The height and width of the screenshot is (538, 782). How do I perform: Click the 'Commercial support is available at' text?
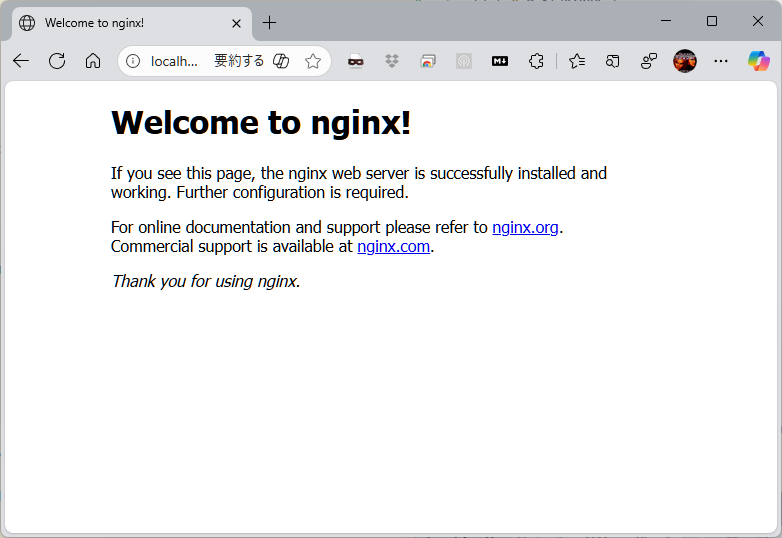tap(232, 246)
